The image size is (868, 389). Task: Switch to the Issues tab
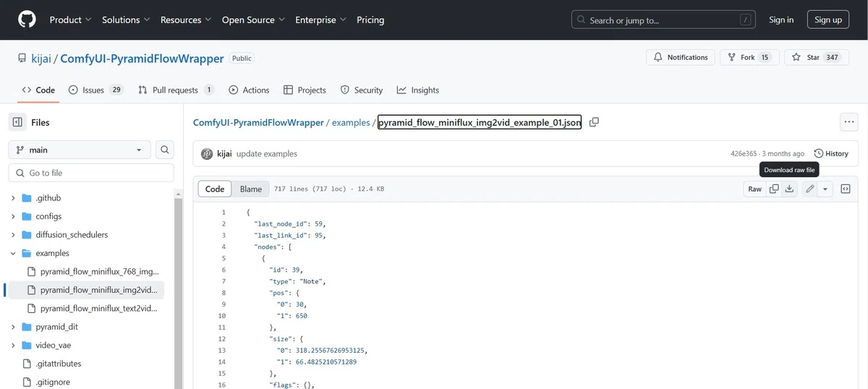click(x=96, y=90)
